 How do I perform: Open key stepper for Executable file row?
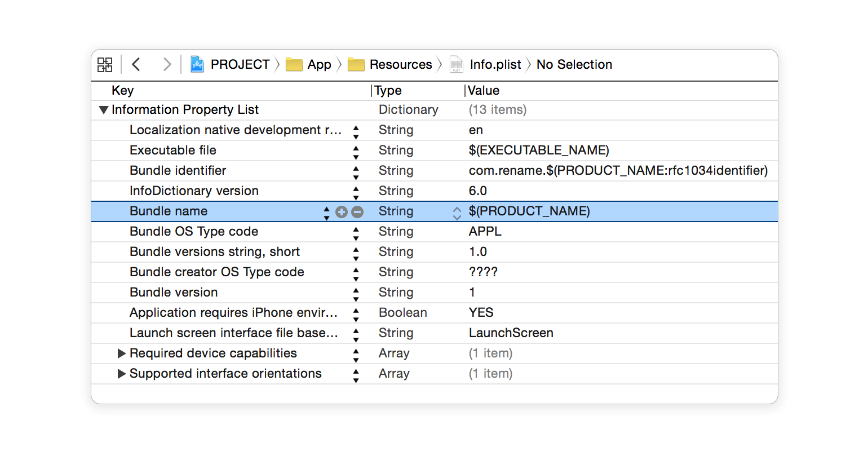(x=356, y=153)
